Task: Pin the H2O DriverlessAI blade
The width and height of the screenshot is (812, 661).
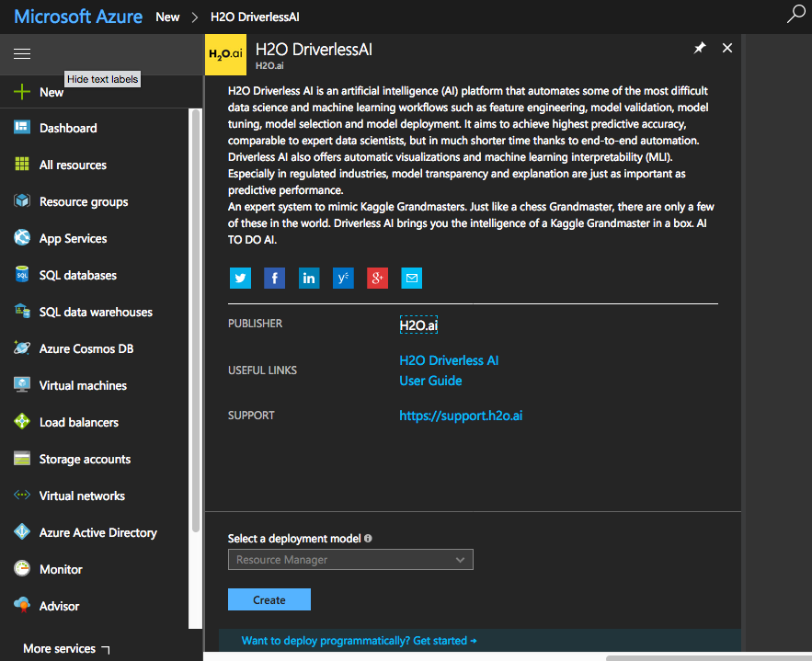Action: [x=700, y=47]
